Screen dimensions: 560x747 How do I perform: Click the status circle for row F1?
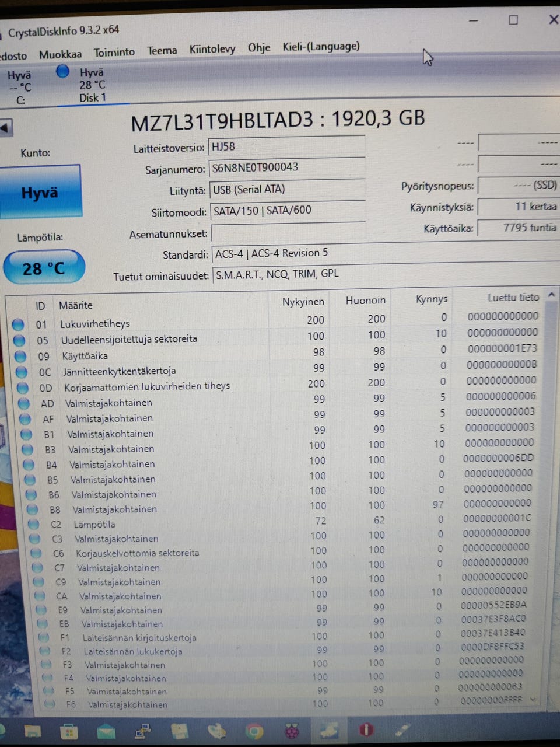[44, 637]
